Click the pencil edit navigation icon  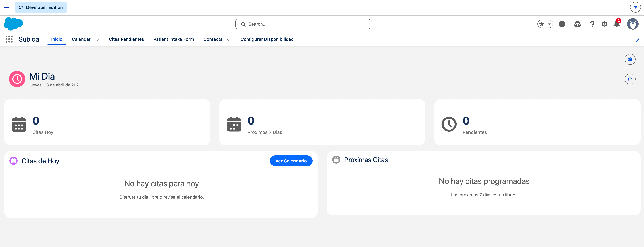(x=638, y=40)
